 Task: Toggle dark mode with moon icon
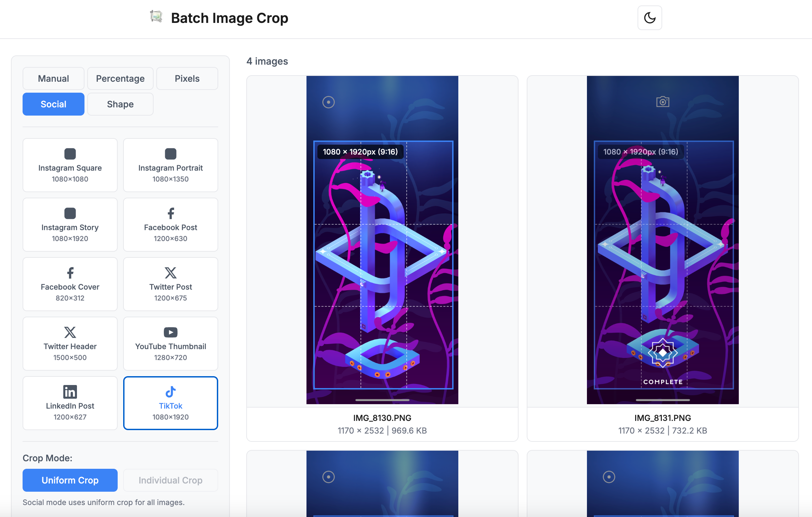click(x=650, y=18)
